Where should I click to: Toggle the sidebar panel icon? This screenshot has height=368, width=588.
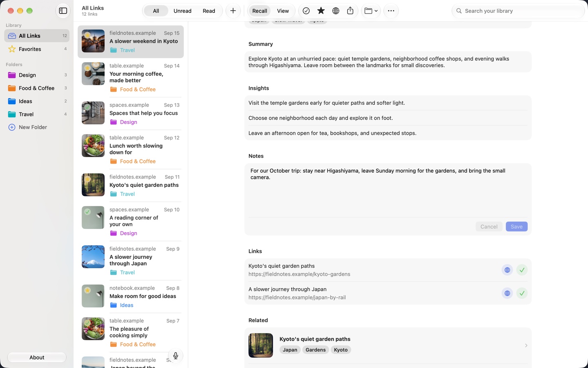pyautogui.click(x=63, y=11)
